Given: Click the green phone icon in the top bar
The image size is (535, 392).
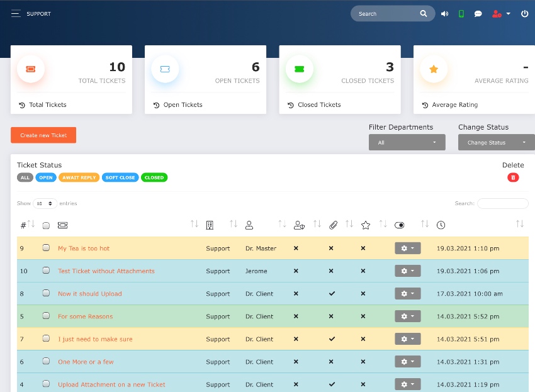Looking at the screenshot, I should click(x=461, y=13).
